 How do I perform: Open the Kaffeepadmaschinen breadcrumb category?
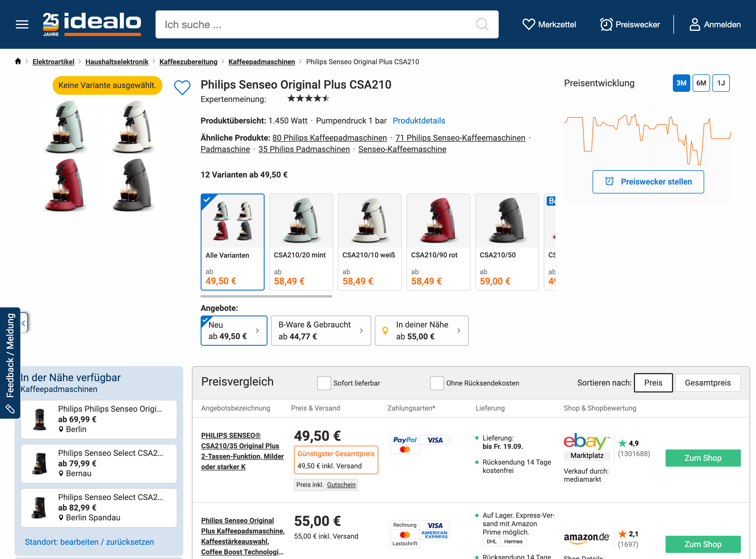(x=261, y=62)
